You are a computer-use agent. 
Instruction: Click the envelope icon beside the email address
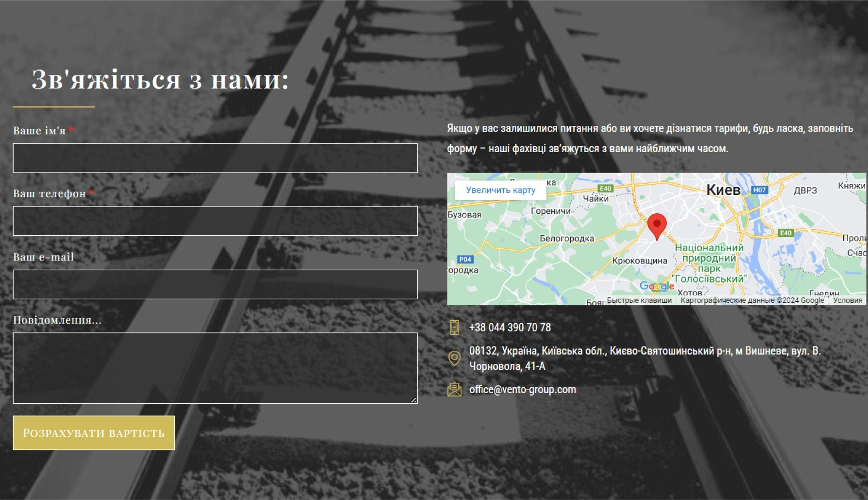click(x=454, y=390)
